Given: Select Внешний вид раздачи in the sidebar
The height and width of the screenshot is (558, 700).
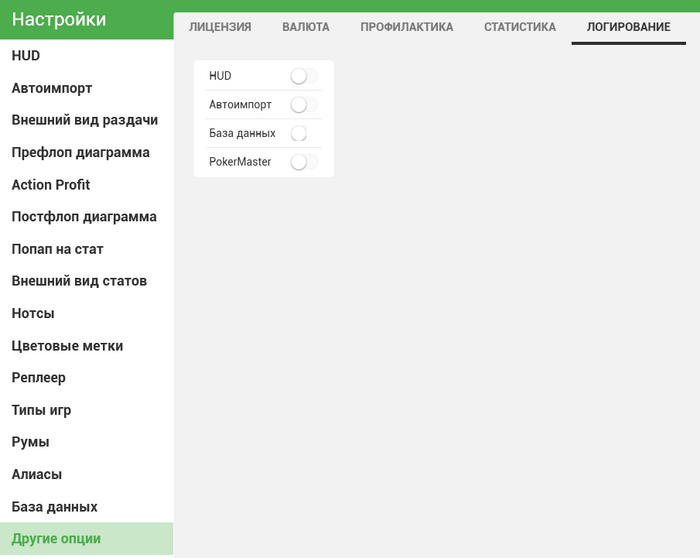Looking at the screenshot, I should click(x=87, y=121).
